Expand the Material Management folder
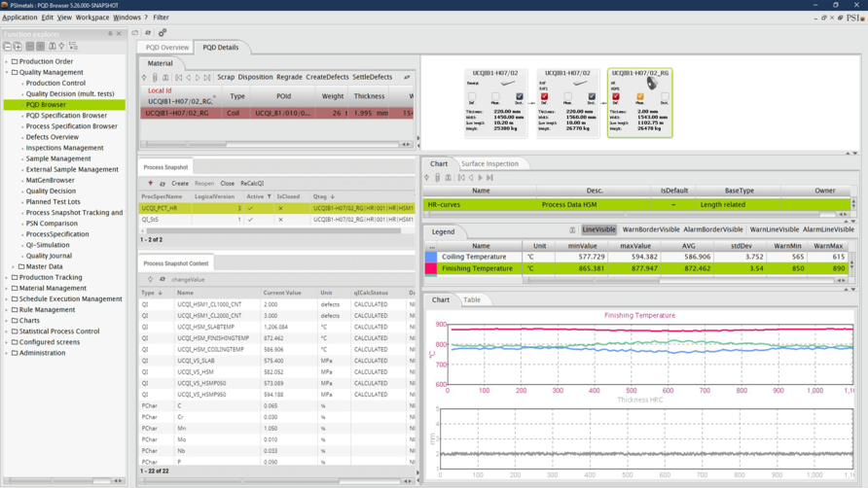 (x=7, y=289)
